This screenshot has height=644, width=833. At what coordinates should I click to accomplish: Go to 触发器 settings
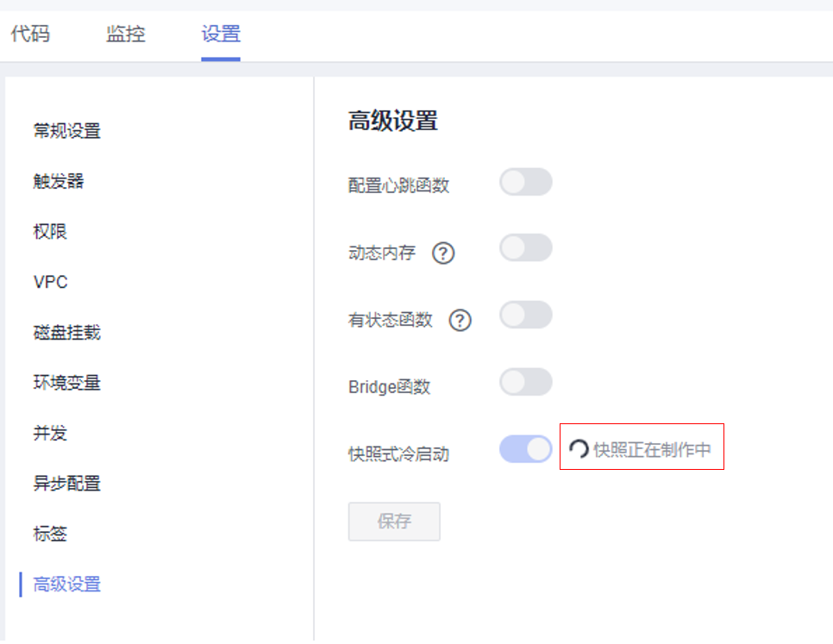click(x=59, y=181)
